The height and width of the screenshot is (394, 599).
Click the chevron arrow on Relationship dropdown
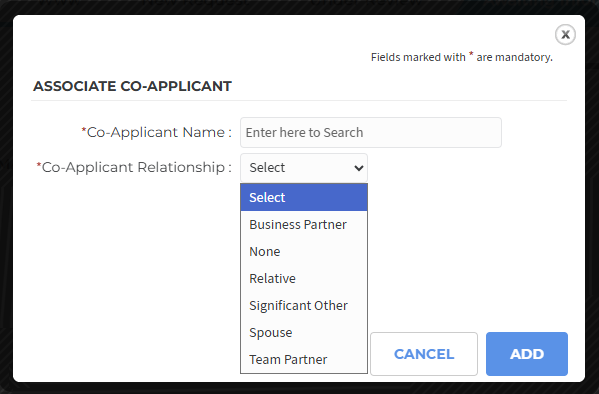click(358, 168)
